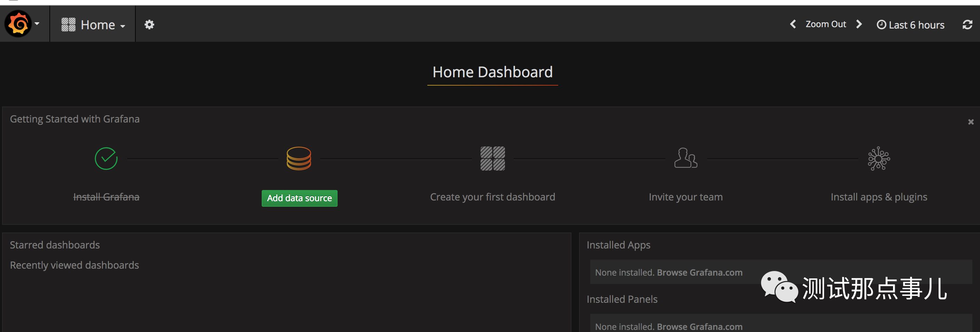Click the Starred dashboards heading
The height and width of the screenshot is (332, 980).
[x=55, y=245]
